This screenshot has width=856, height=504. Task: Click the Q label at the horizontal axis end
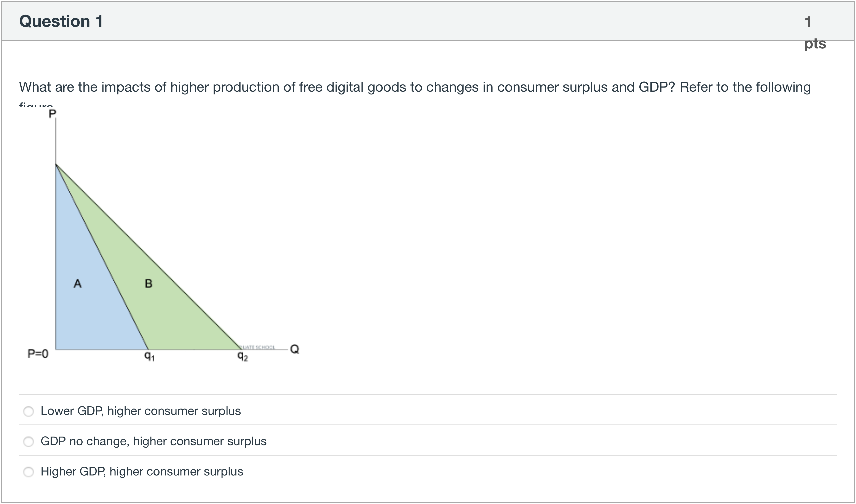coord(295,349)
